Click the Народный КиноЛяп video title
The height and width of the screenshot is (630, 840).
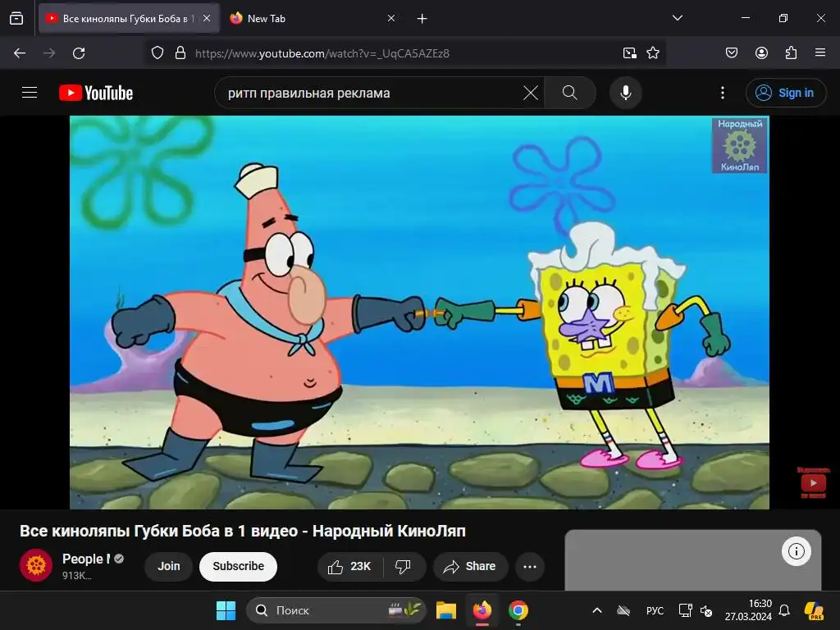pyautogui.click(x=243, y=531)
